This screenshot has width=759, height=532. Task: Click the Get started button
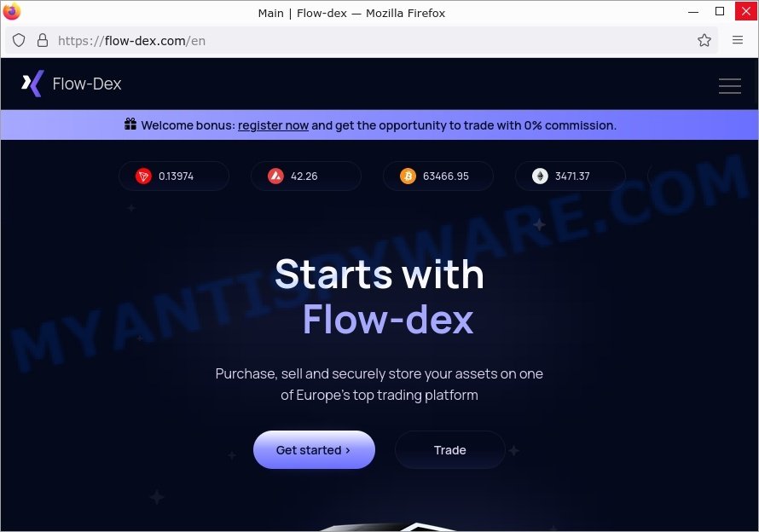point(314,449)
